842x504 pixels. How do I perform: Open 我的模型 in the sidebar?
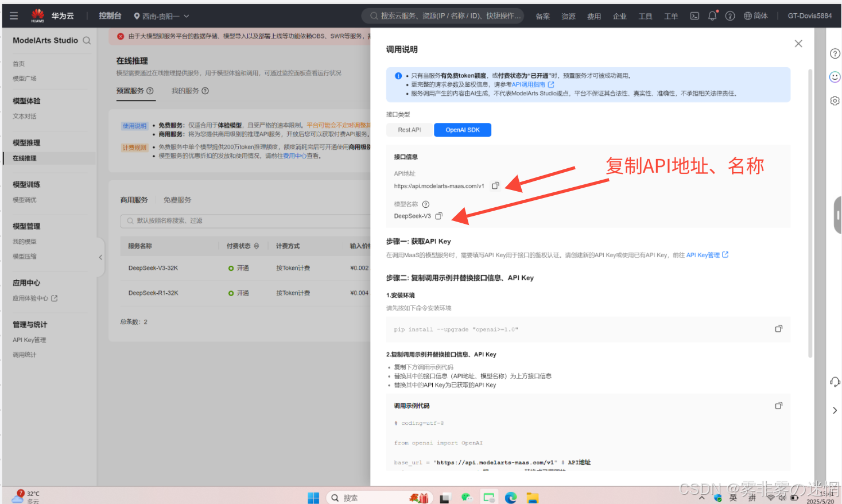click(x=25, y=242)
